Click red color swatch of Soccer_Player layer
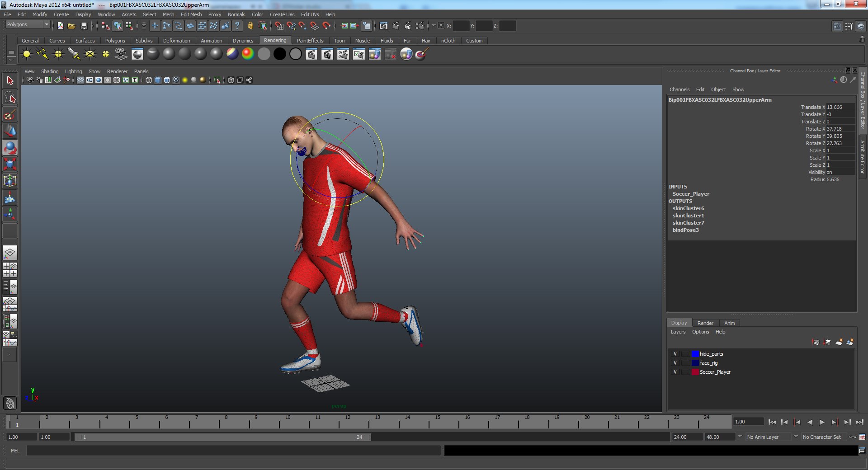The height and width of the screenshot is (470, 868). [695, 372]
